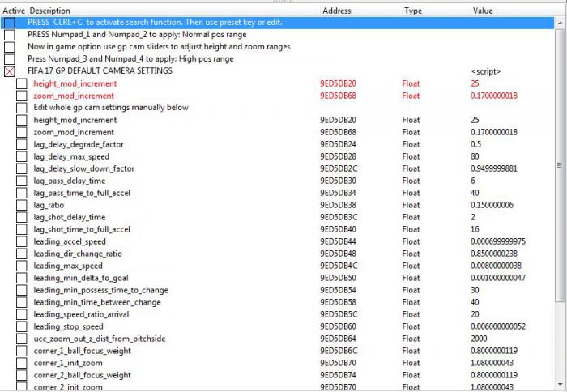Image resolution: width=567 pixels, height=392 pixels.
Task: Click the <script> value of camera settings
Action: pos(484,71)
